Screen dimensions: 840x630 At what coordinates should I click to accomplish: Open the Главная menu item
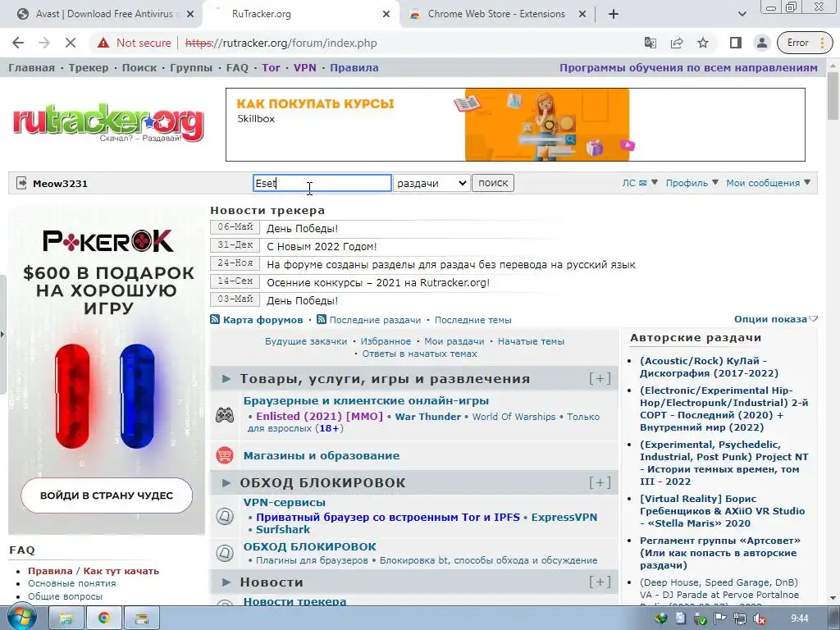pos(32,67)
